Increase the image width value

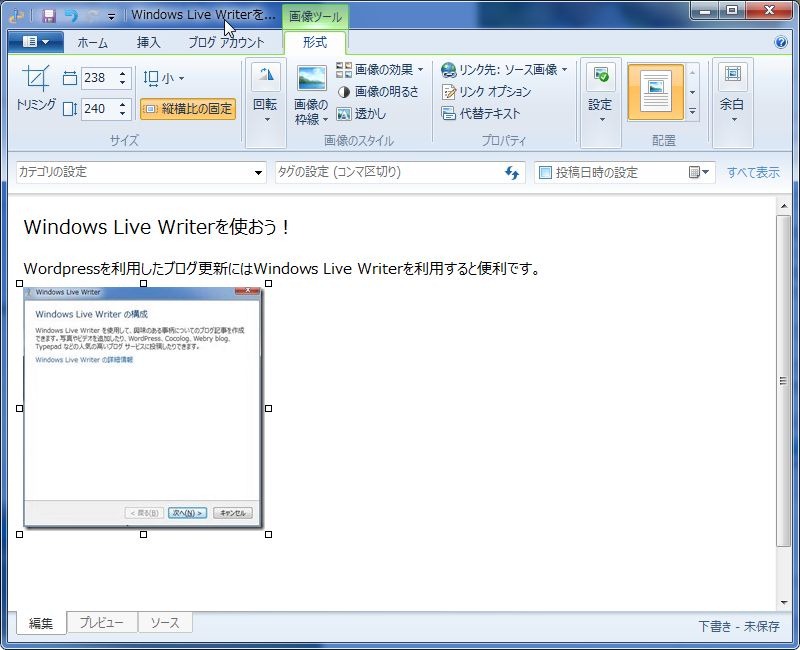tap(122, 74)
